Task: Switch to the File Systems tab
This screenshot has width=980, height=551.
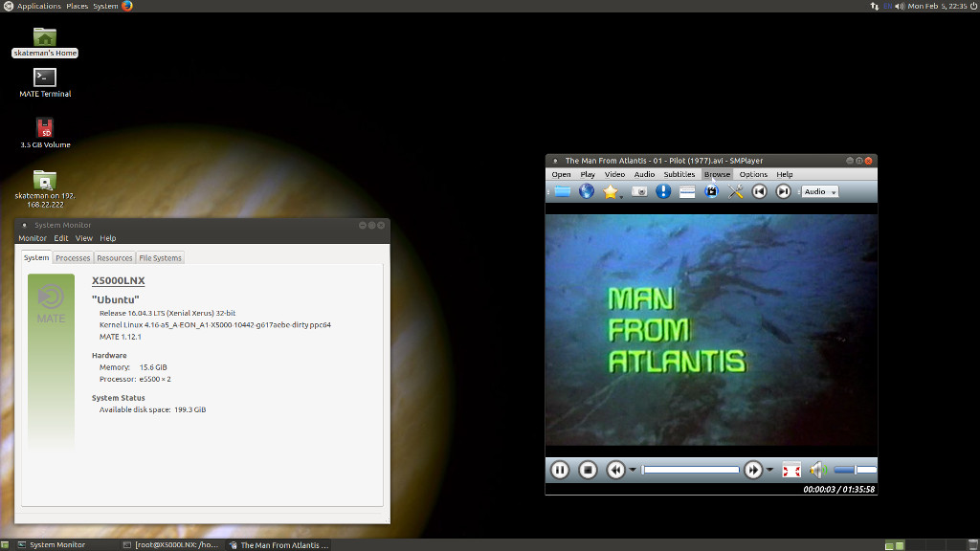Action: click(x=160, y=258)
